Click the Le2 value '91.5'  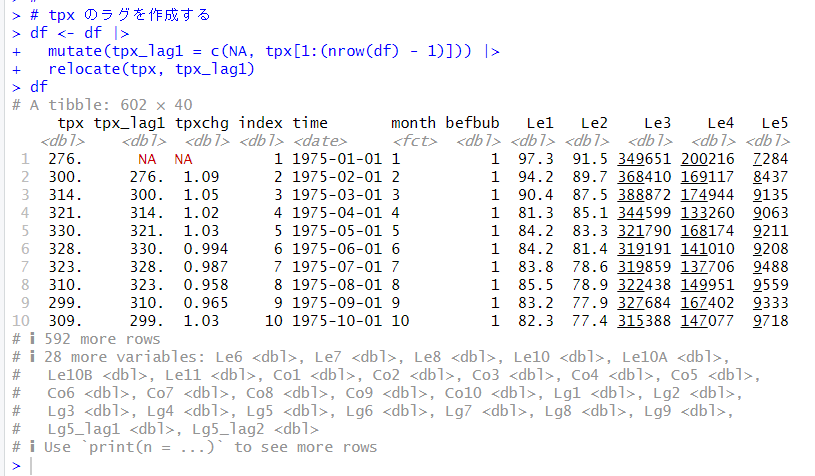[589, 159]
